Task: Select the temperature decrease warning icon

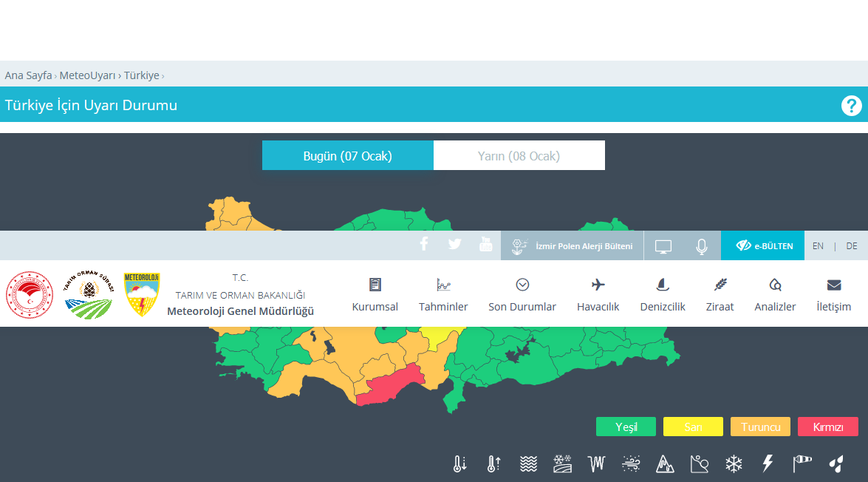Action: [x=459, y=464]
